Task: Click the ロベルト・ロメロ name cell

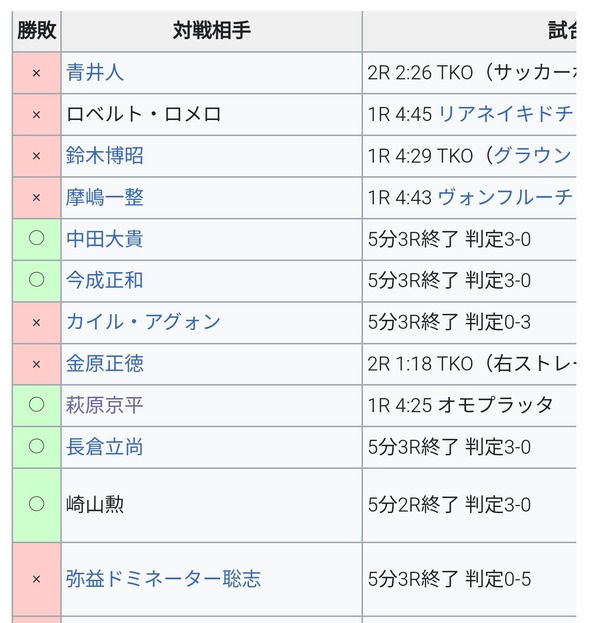Action: pyautogui.click(x=143, y=115)
